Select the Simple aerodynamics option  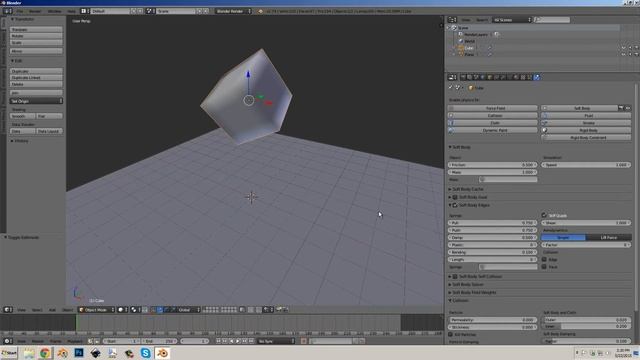click(x=563, y=238)
